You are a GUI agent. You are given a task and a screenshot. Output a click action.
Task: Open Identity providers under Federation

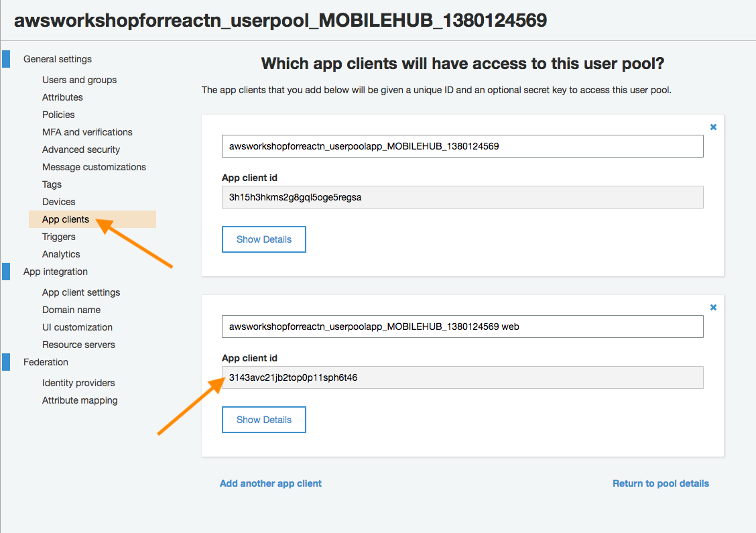point(78,383)
